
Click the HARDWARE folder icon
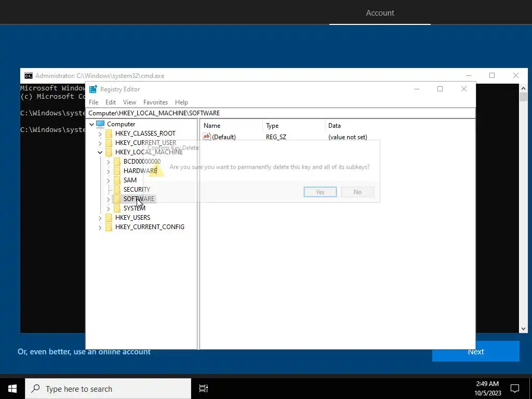click(x=117, y=170)
